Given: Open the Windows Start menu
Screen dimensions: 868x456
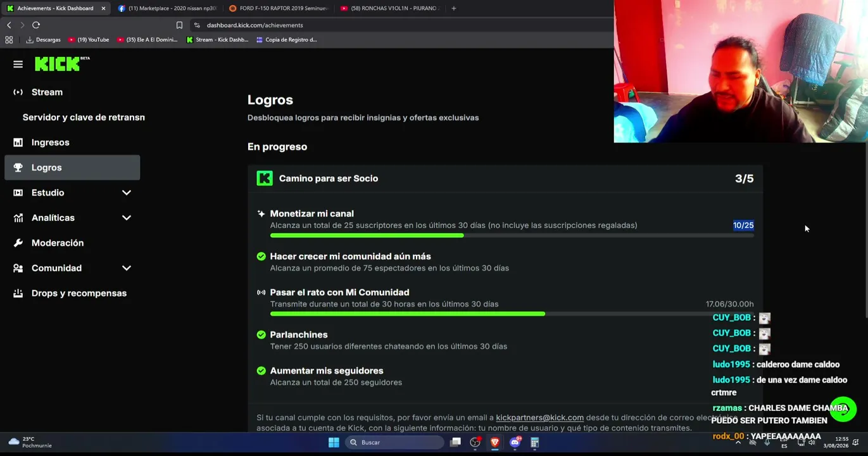Looking at the screenshot, I should [x=334, y=443].
